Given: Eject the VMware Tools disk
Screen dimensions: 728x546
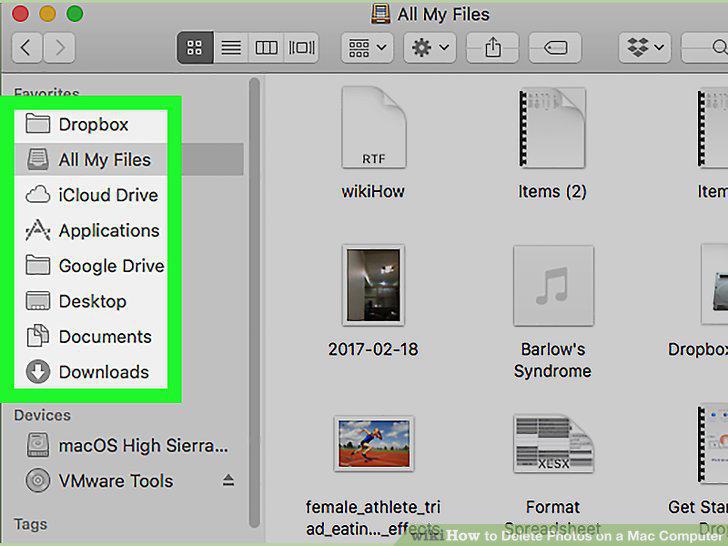Looking at the screenshot, I should tap(228, 481).
